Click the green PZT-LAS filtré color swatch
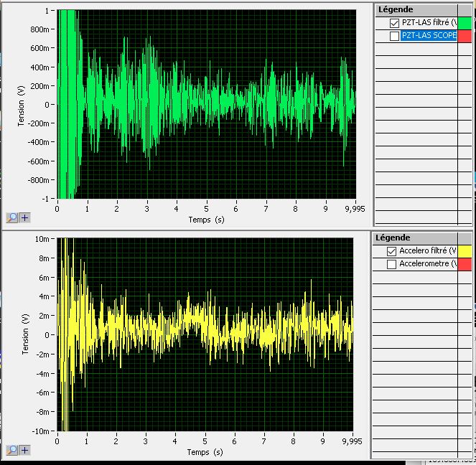 (x=465, y=23)
